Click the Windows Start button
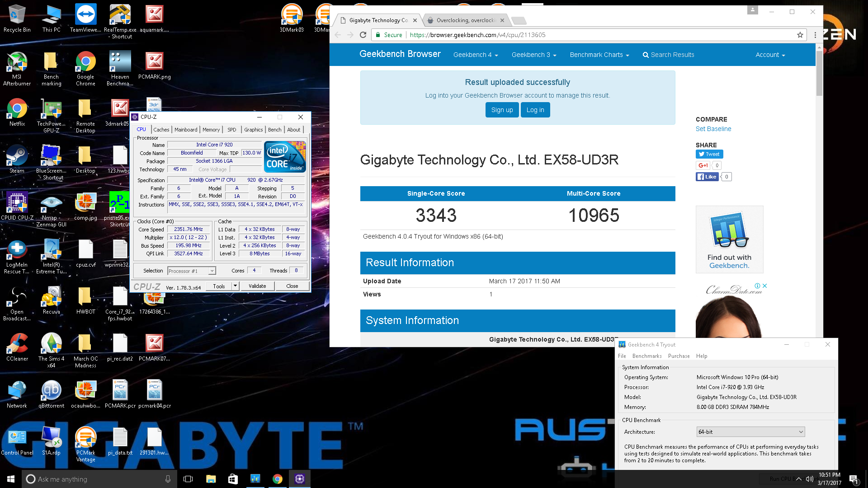The image size is (868, 488). 11,479
